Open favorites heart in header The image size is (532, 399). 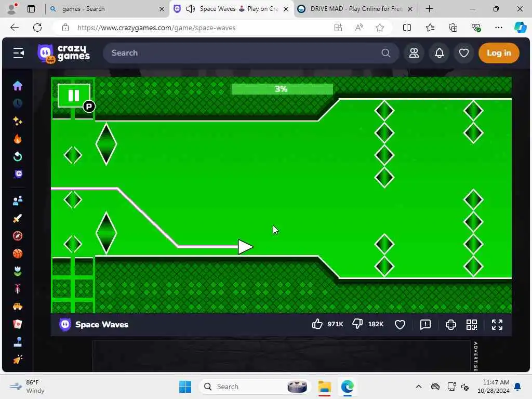(x=464, y=53)
